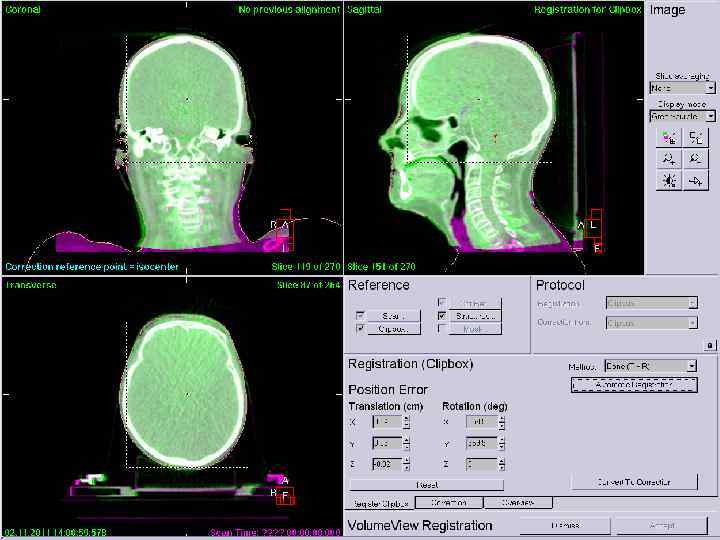Screen dimensions: 720x540
Task: Open the Structures... settings button
Action: click(x=475, y=316)
